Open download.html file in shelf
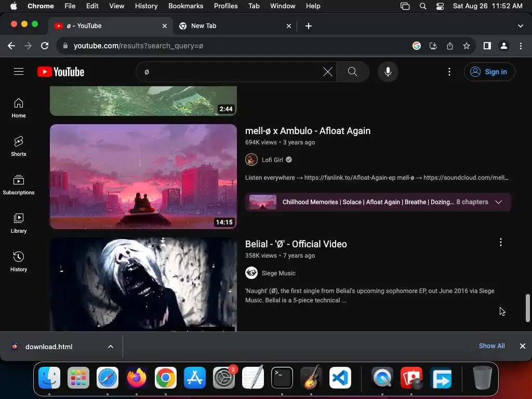 point(49,347)
